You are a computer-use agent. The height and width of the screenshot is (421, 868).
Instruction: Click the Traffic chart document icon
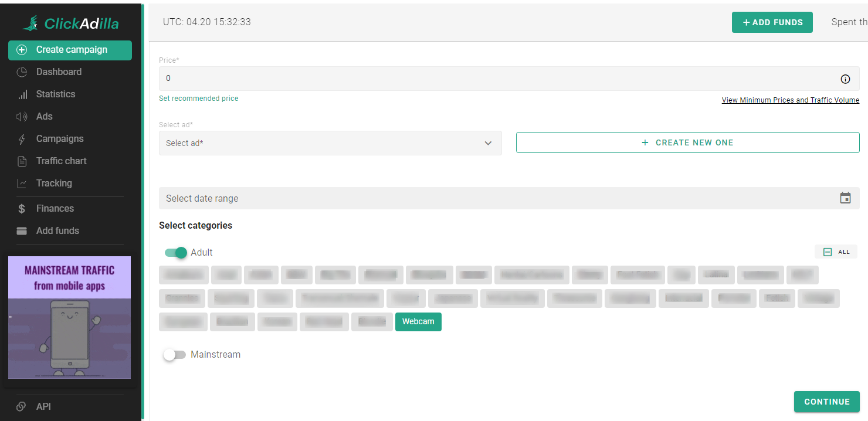tap(22, 161)
